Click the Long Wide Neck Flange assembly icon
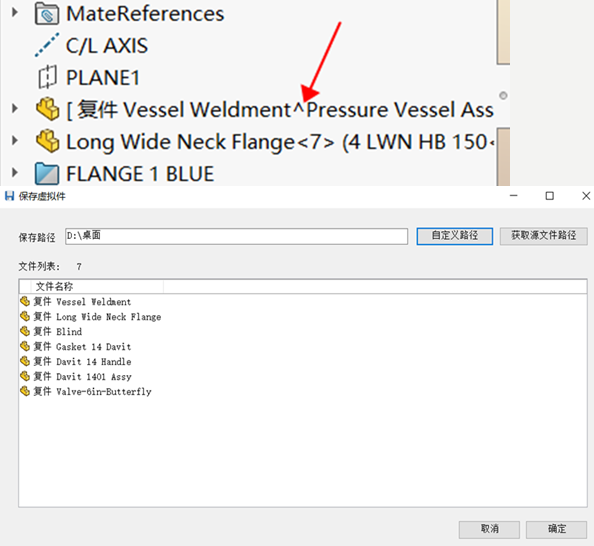 (x=47, y=141)
